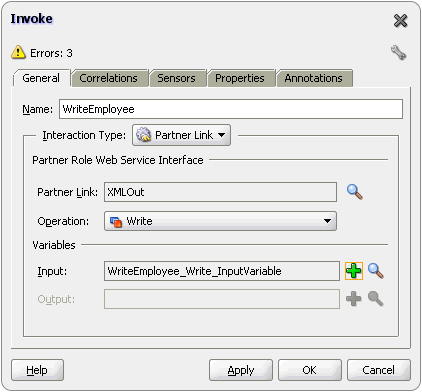The image size is (422, 392).
Task: Switch to the General tab
Action: click(x=41, y=78)
